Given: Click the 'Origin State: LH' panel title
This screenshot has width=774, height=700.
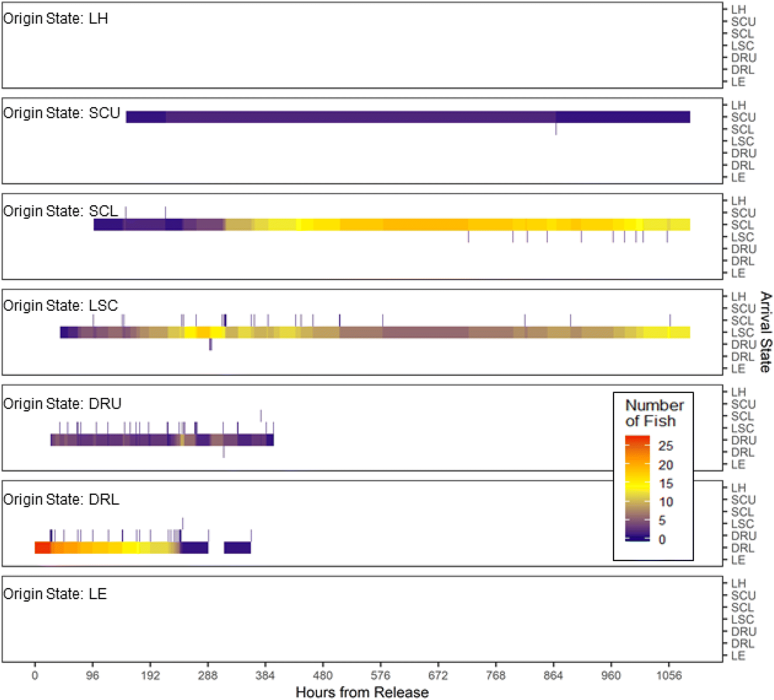Looking at the screenshot, I should pyautogui.click(x=55, y=19).
